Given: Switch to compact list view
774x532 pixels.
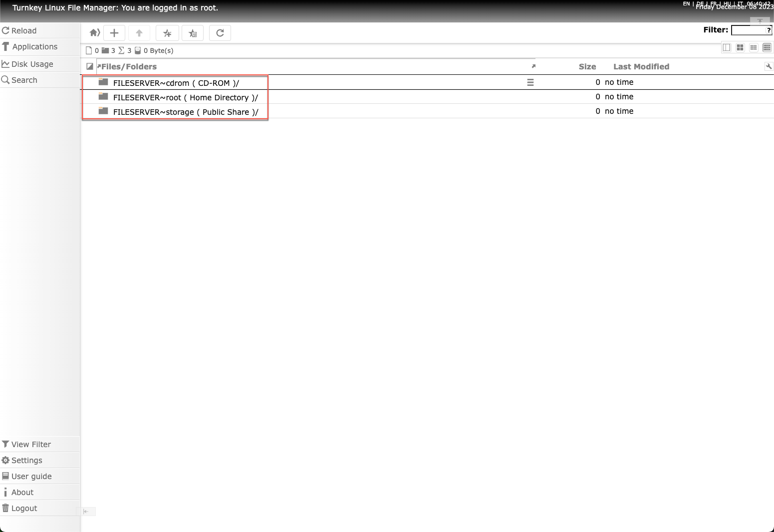Looking at the screenshot, I should [753, 47].
